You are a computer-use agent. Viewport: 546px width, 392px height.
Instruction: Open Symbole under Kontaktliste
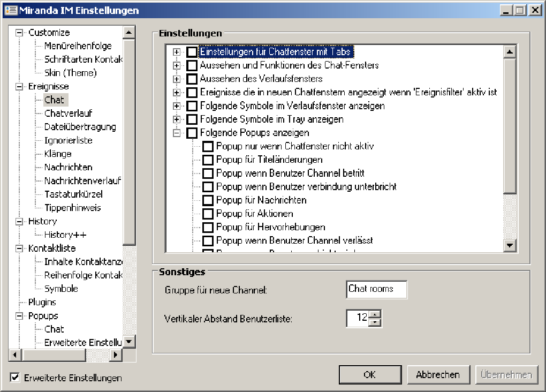(x=61, y=289)
